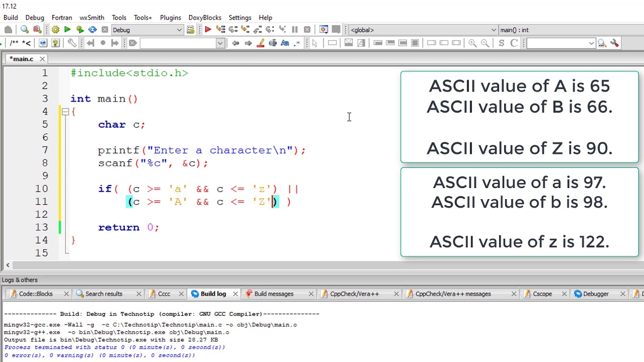
Task: Click the yellow gear Build icon
Action: point(55,30)
